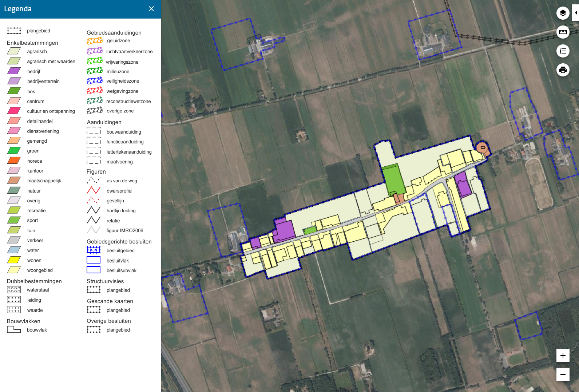The image size is (579, 392).
Task: Click the 'Gescande kaarten' heading
Action: (x=110, y=301)
